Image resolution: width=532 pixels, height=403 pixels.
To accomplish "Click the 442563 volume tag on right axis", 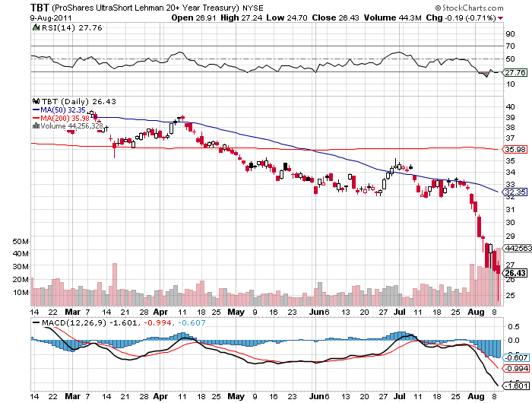I will click(518, 248).
